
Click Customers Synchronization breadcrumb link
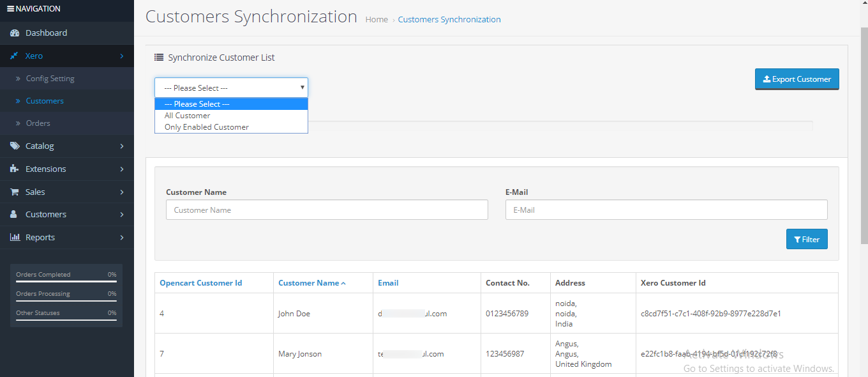click(x=449, y=20)
